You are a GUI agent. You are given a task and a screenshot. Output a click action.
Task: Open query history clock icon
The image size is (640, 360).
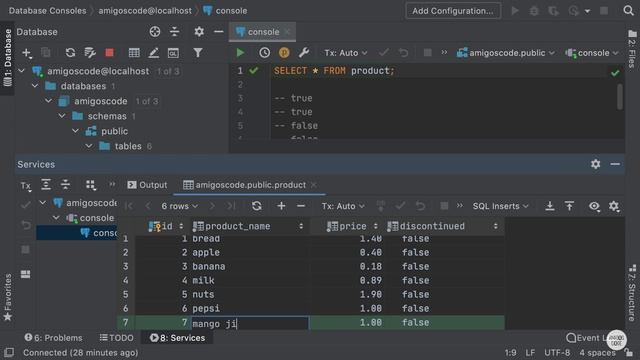click(264, 53)
